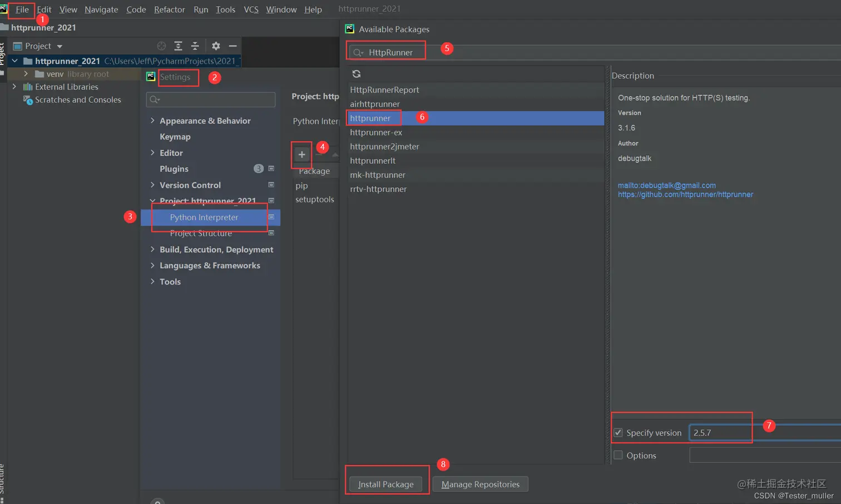Select Keymap settings

[x=175, y=137]
